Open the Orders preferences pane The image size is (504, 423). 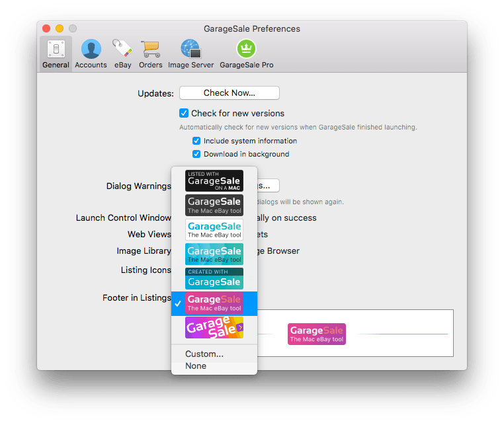(x=151, y=54)
